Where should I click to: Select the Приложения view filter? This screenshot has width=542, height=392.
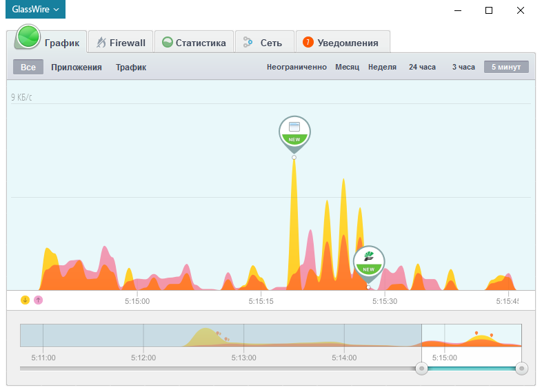pyautogui.click(x=77, y=67)
